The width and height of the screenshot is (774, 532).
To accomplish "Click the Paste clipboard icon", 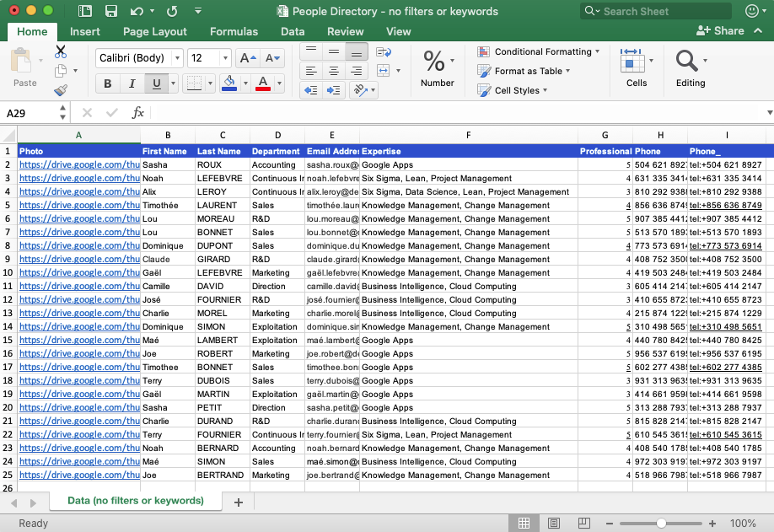I will (21, 60).
